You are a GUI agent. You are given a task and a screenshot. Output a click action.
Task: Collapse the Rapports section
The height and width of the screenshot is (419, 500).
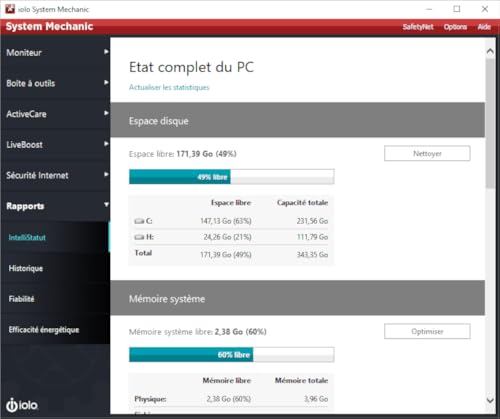pyautogui.click(x=55, y=206)
